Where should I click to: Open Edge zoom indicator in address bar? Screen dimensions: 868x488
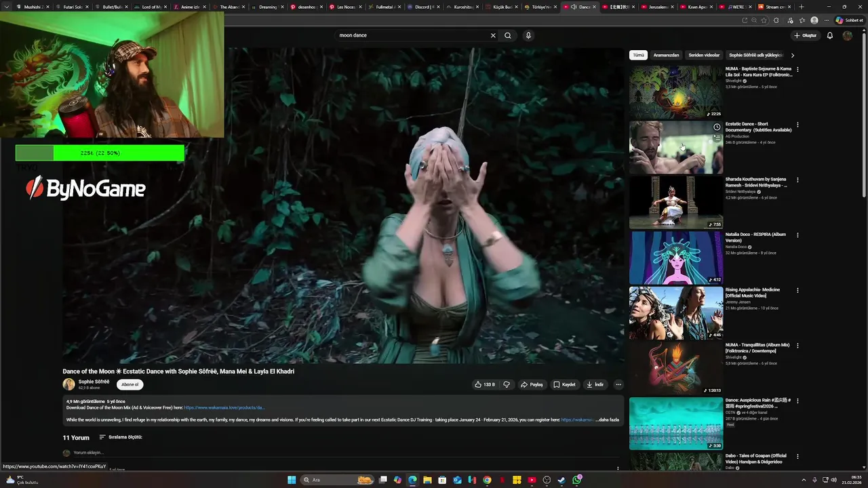click(x=753, y=20)
